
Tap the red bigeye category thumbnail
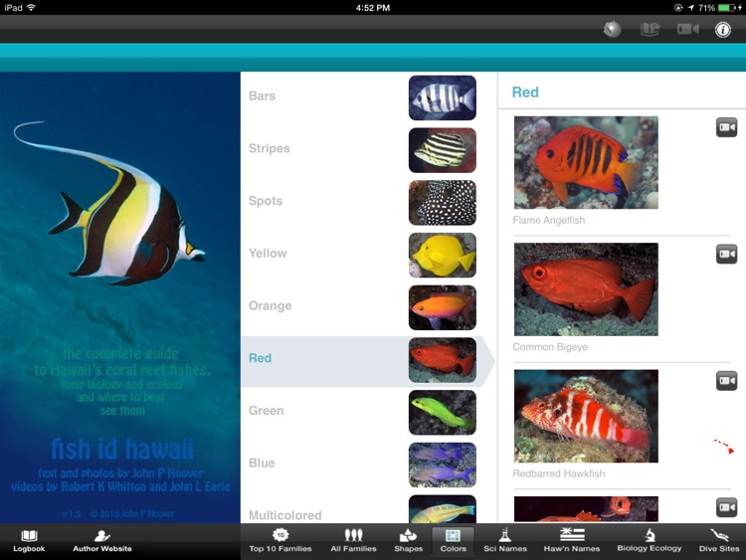point(443,360)
